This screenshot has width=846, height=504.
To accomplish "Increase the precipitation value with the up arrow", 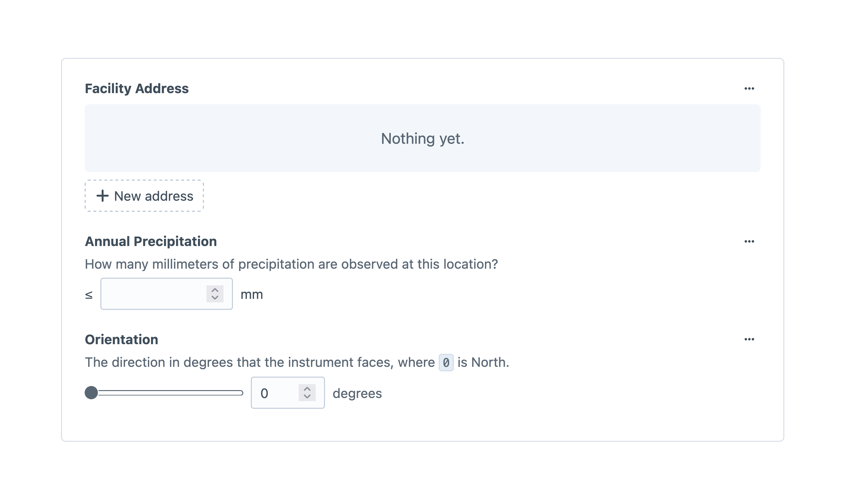I will tap(215, 290).
